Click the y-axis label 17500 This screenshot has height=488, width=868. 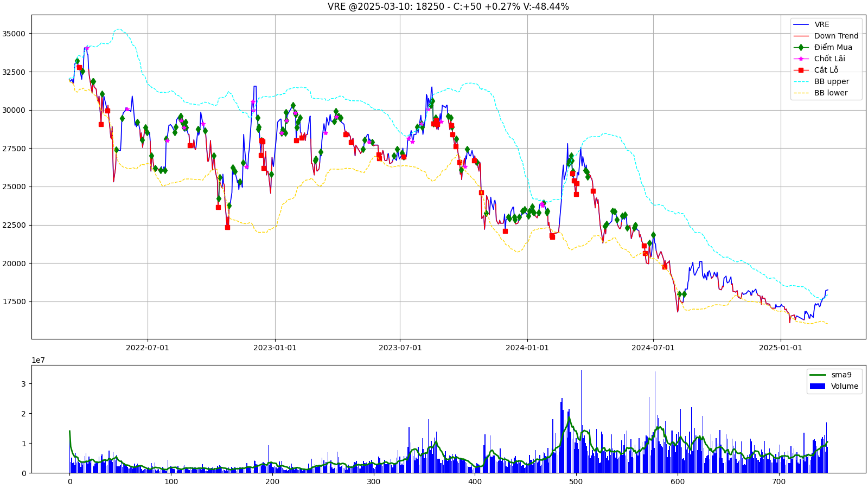tap(14, 302)
